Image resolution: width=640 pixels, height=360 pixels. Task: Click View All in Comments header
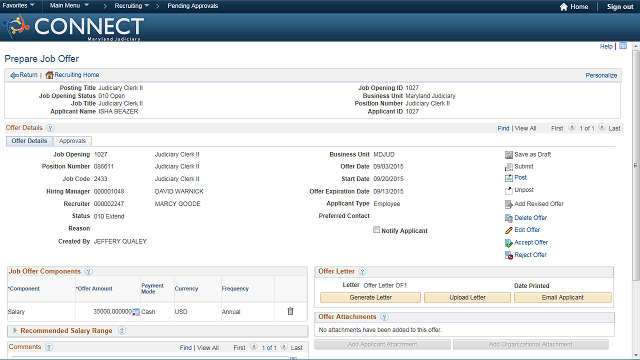click(208, 348)
